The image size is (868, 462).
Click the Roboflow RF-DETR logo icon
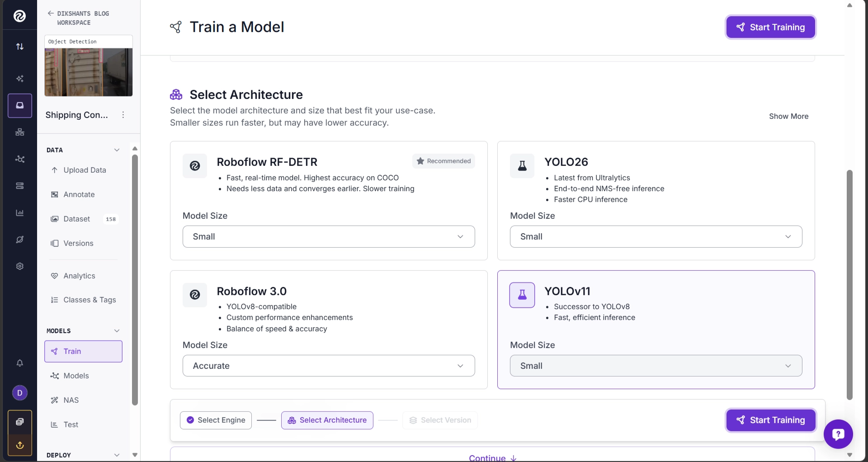[195, 166]
